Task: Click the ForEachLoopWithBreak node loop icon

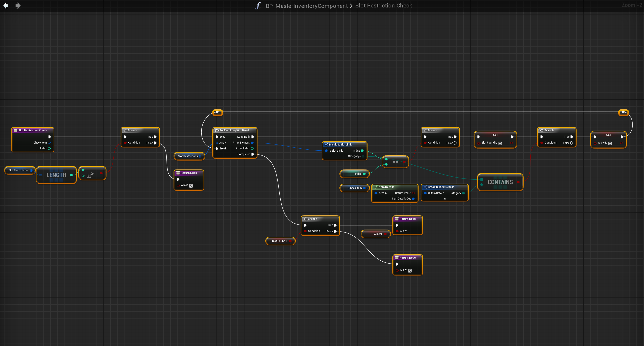Action: coord(217,130)
